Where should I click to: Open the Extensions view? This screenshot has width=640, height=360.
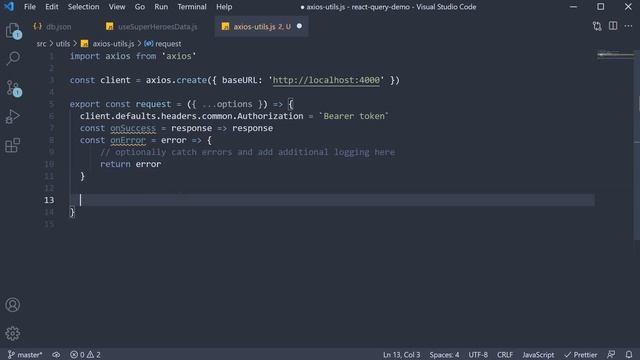[13, 145]
